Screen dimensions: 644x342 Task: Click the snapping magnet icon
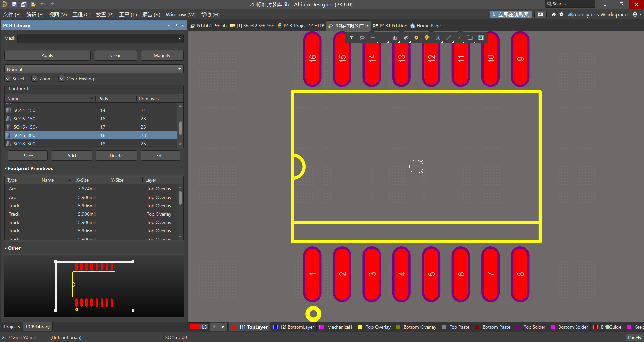[x=362, y=38]
